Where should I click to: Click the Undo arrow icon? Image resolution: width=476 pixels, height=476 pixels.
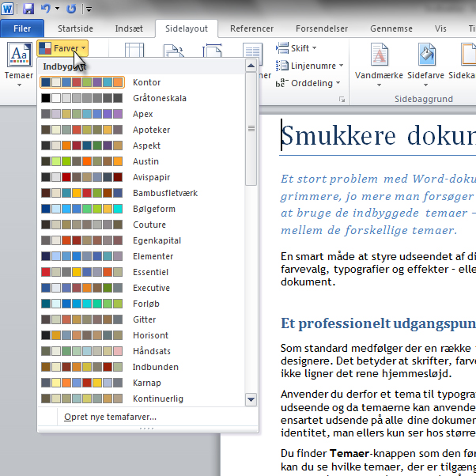click(x=46, y=9)
